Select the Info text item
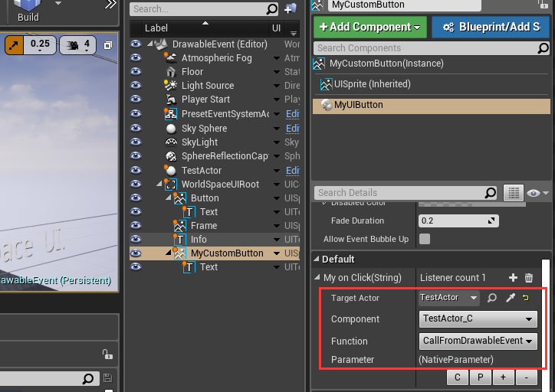 pos(199,240)
